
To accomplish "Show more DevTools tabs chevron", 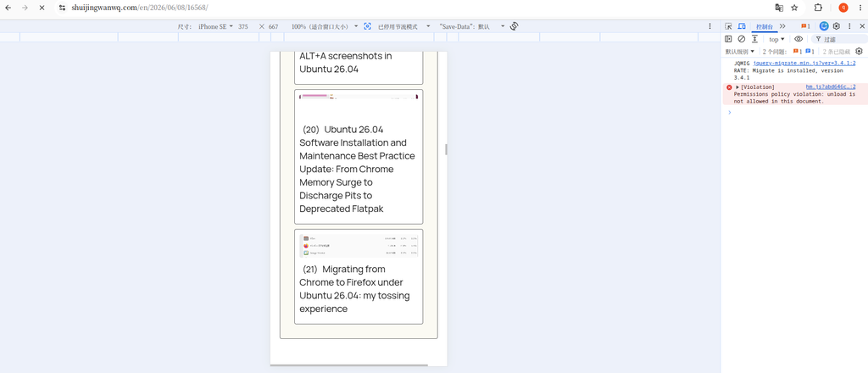I will point(782,26).
